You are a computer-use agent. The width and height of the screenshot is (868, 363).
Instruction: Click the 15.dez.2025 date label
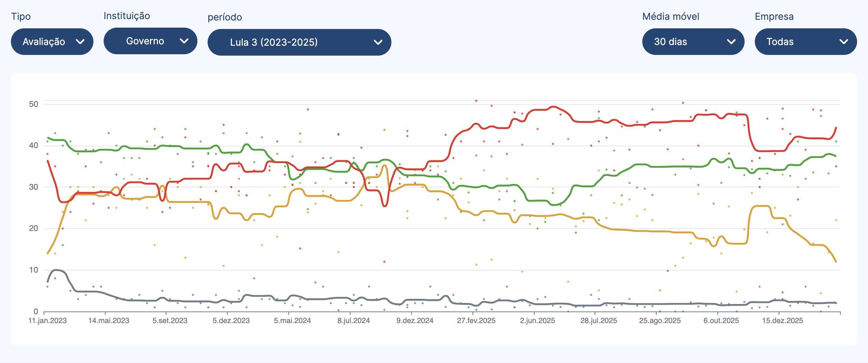(782, 321)
